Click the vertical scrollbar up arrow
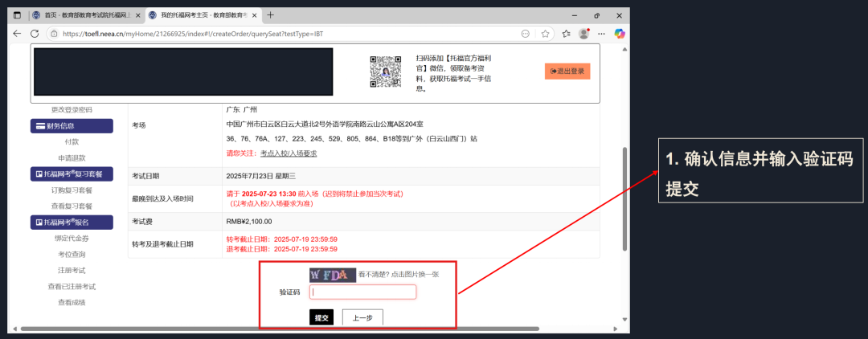Screen dimensions: 868x339 point(625,50)
